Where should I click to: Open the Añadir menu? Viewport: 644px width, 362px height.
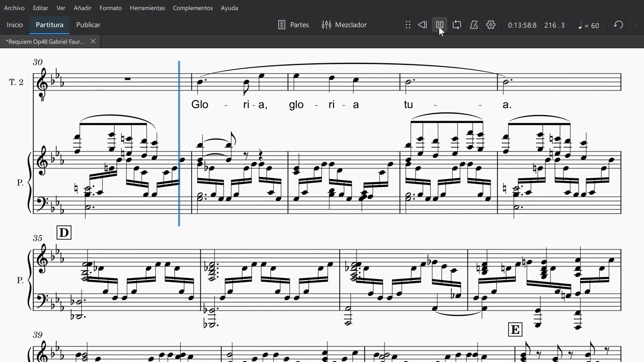click(x=83, y=8)
